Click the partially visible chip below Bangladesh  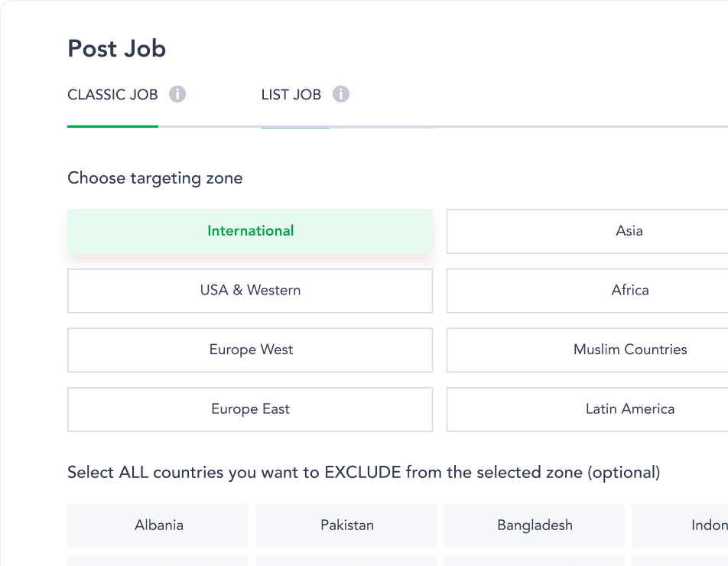coord(534,562)
